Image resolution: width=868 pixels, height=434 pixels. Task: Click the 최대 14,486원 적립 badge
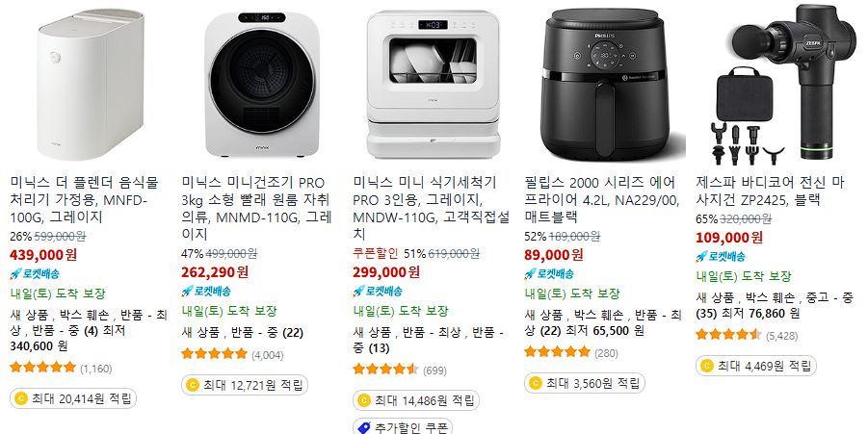pos(416,400)
